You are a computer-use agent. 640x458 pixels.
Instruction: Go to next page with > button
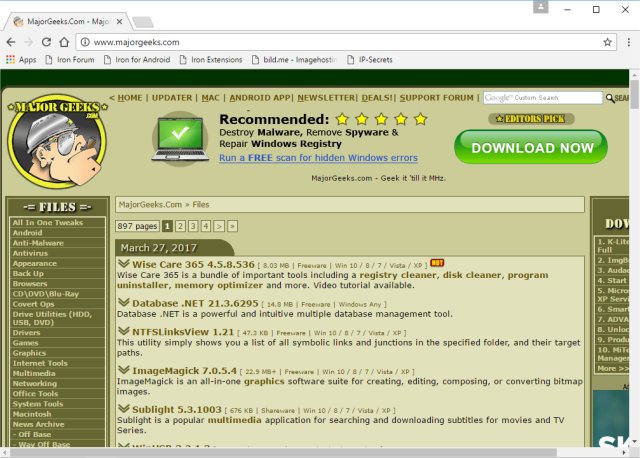(x=219, y=226)
